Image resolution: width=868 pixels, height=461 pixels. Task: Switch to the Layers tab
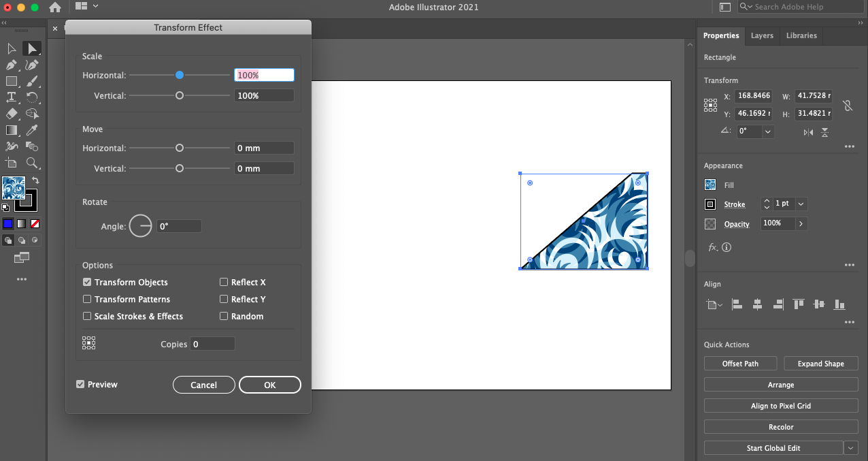[x=762, y=35]
